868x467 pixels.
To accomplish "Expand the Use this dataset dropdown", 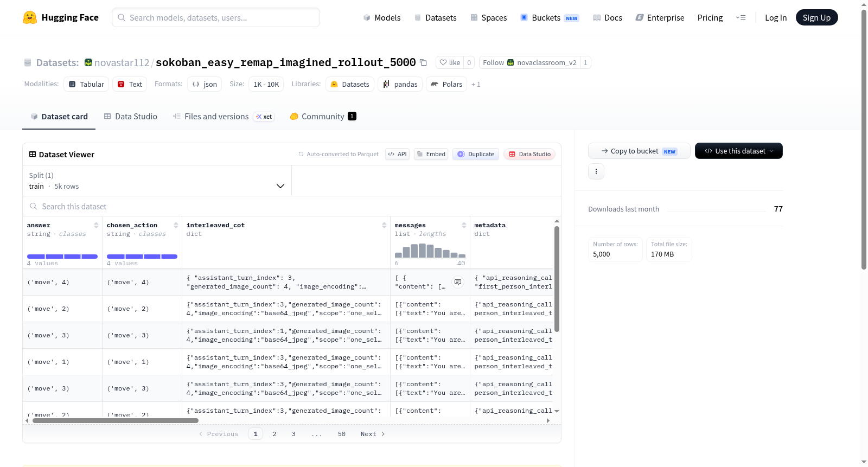I will tap(739, 151).
